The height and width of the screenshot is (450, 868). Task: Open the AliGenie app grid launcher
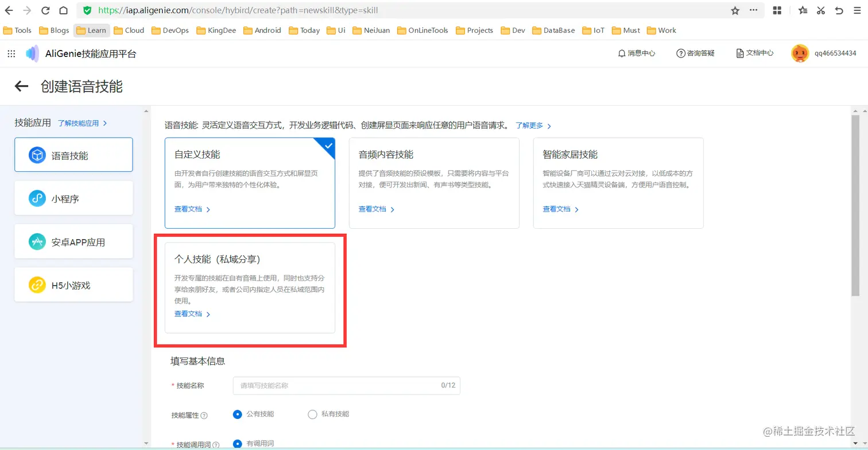click(11, 53)
